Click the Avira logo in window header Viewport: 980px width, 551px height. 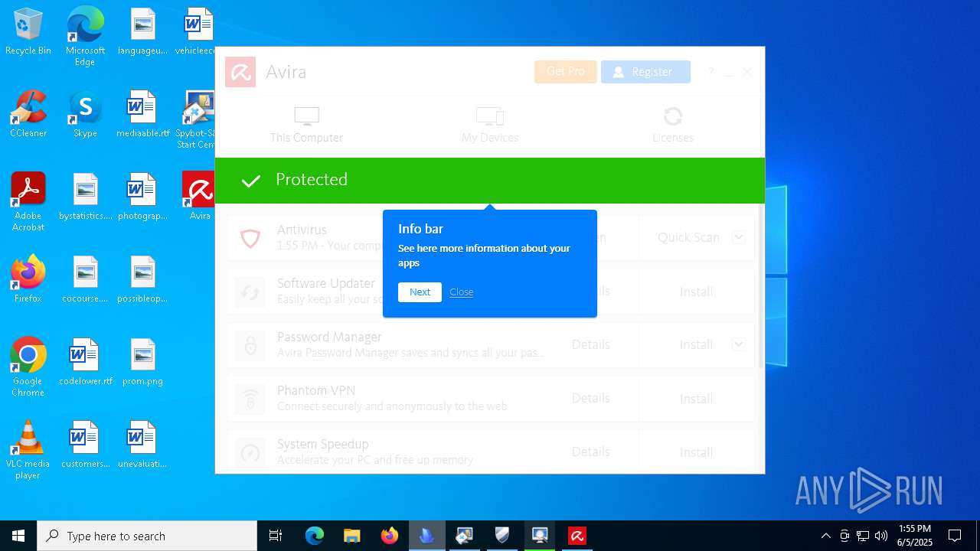pyautogui.click(x=240, y=72)
